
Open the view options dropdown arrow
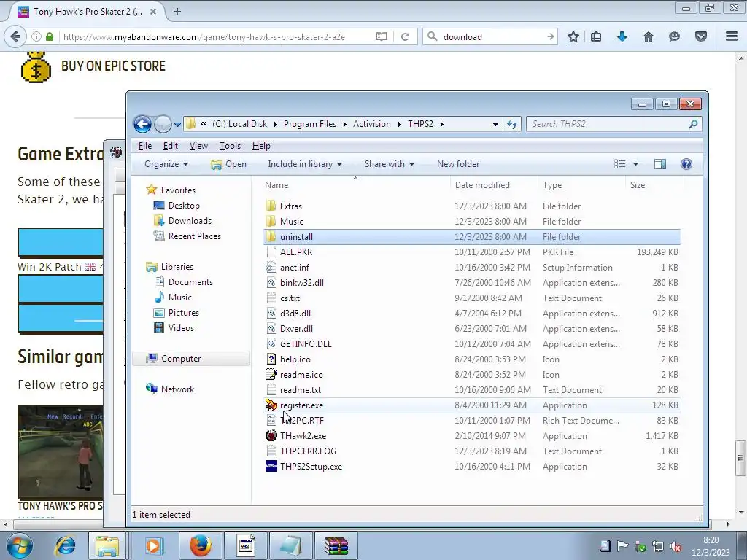click(x=635, y=164)
